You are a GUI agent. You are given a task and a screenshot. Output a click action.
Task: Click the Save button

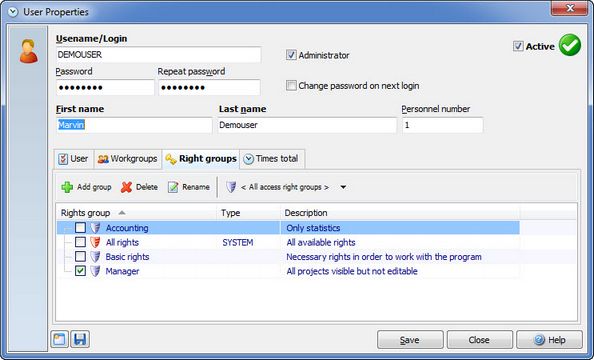410,340
